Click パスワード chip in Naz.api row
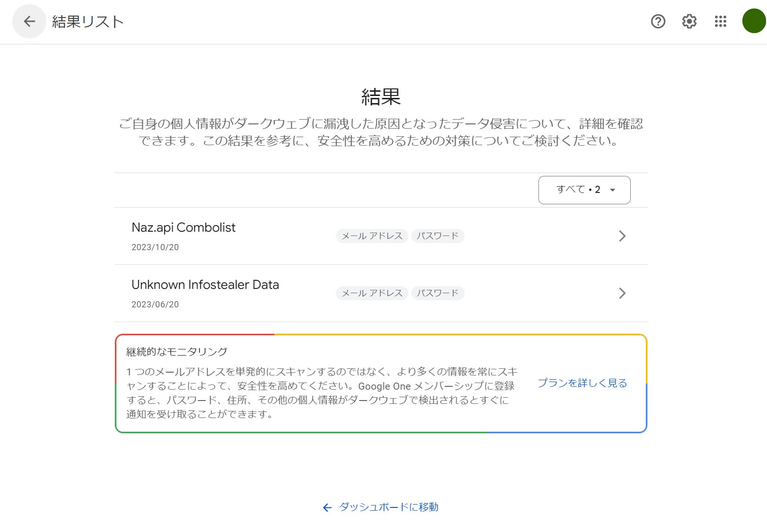Screen dimensions: 767x532 point(437,236)
